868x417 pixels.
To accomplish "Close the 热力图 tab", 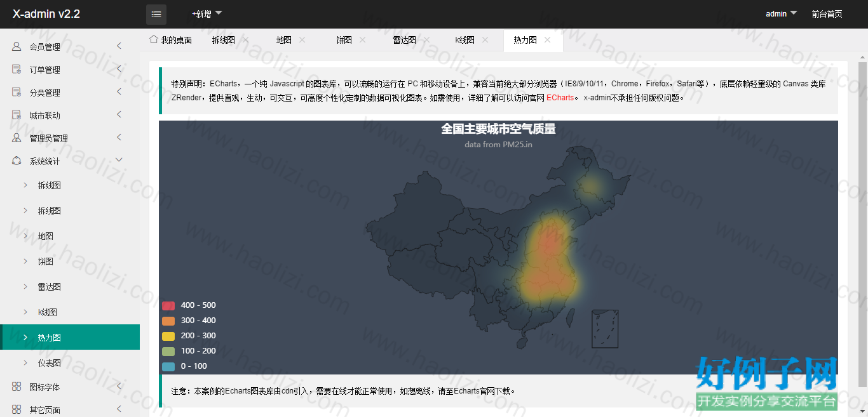I will pyautogui.click(x=547, y=39).
